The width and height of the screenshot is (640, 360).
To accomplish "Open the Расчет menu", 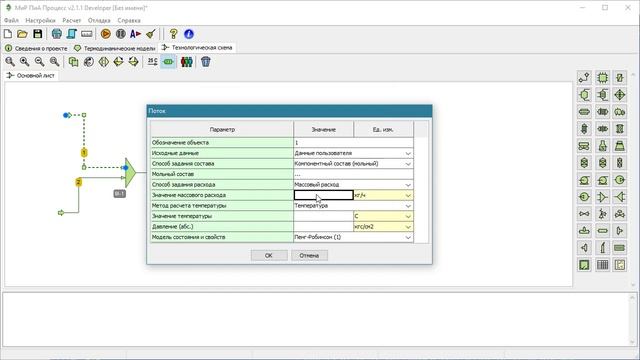I will click(x=71, y=20).
